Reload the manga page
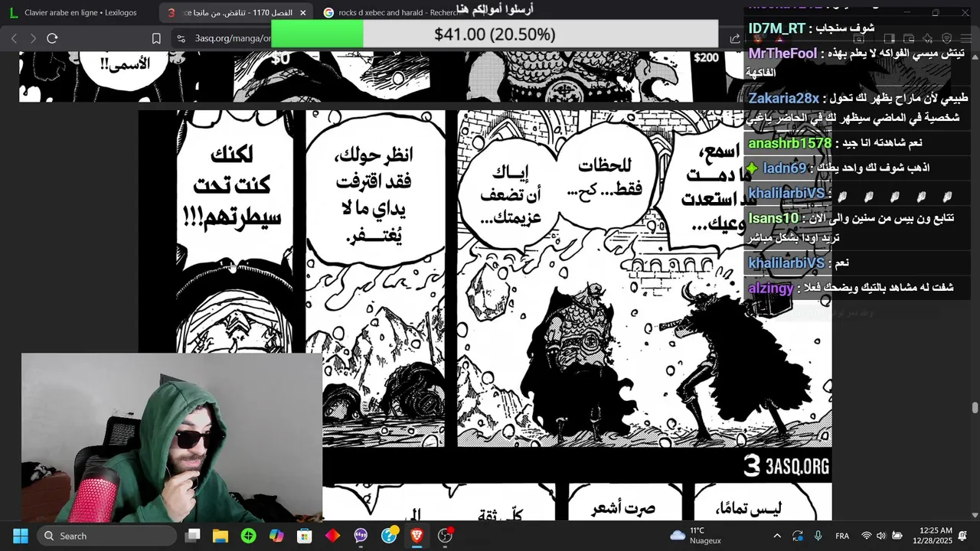 pos(52,38)
